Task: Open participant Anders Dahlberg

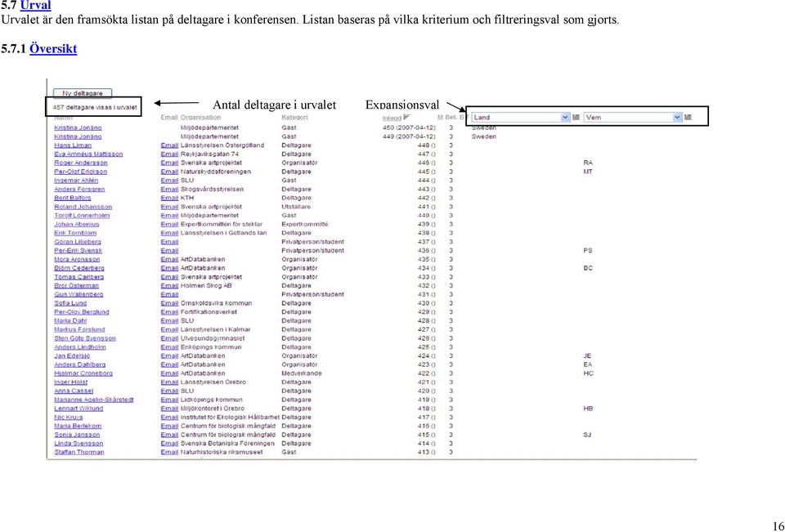Action: tap(80, 364)
